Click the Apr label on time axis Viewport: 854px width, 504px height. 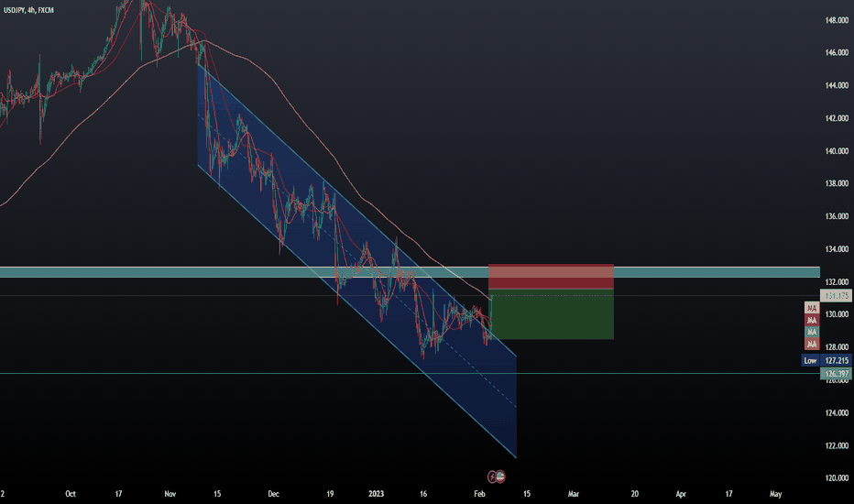(x=681, y=494)
